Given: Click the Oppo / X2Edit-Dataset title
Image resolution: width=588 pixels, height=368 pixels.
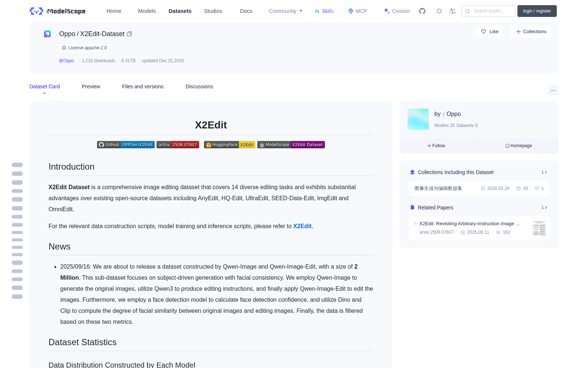Looking at the screenshot, I should click(92, 34).
